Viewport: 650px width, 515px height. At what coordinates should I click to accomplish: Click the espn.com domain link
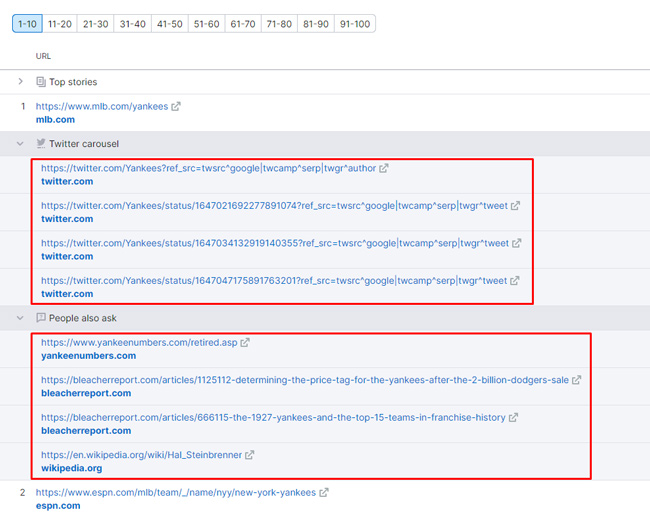[58, 506]
